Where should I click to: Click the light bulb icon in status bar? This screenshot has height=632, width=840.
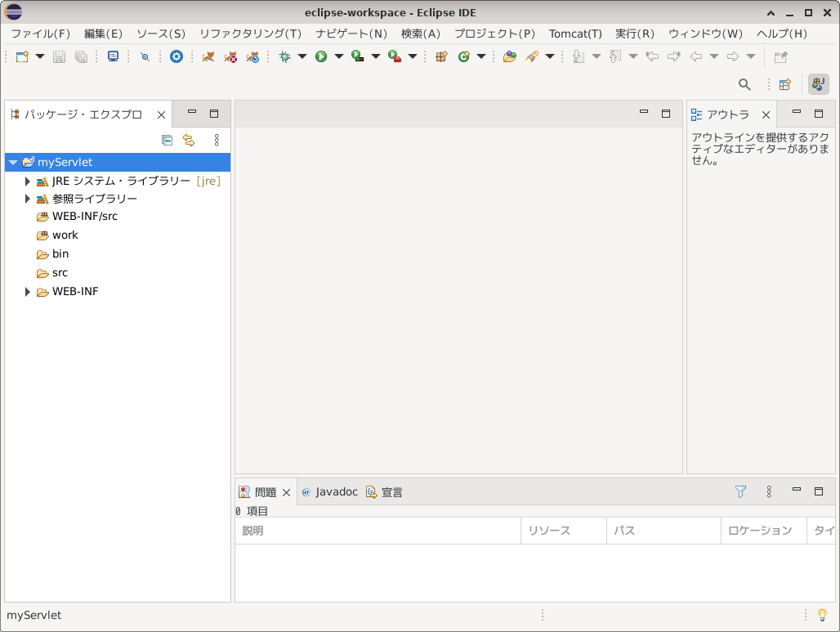coord(822,615)
